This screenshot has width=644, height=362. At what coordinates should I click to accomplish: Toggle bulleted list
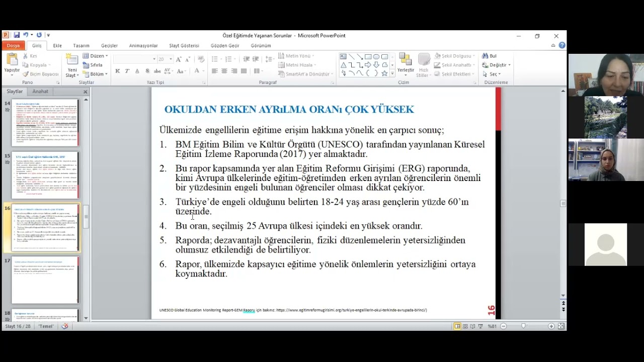tap(215, 59)
